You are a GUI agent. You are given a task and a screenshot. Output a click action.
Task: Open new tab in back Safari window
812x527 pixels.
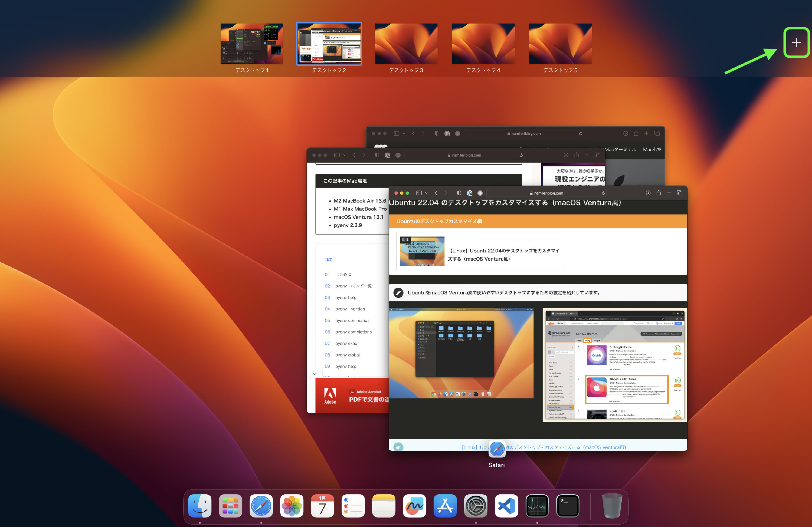[x=646, y=134]
